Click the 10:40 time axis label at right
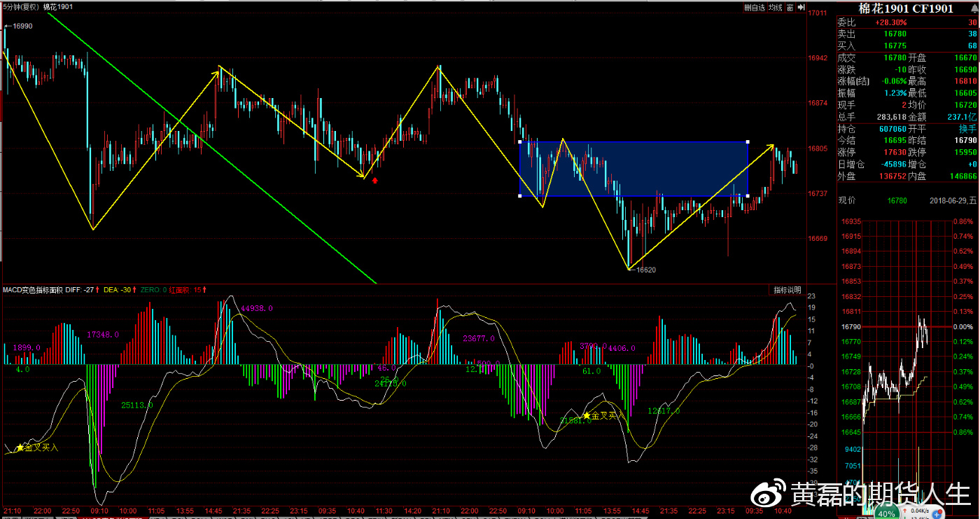This screenshot has width=980, height=519. click(x=783, y=511)
